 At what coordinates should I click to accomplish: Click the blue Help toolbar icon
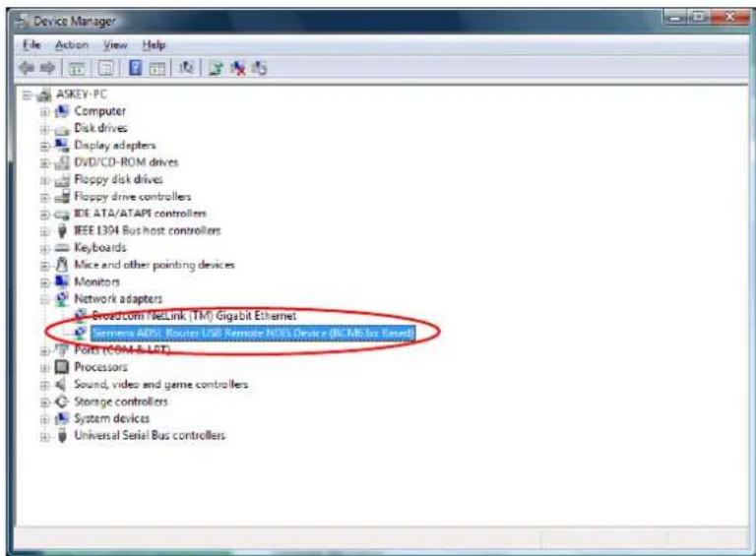tap(136, 68)
